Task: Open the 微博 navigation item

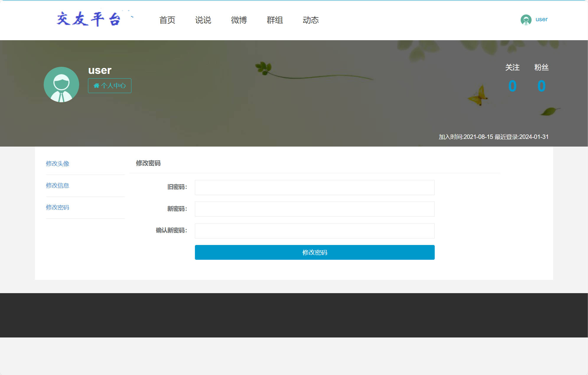Action: (x=239, y=20)
